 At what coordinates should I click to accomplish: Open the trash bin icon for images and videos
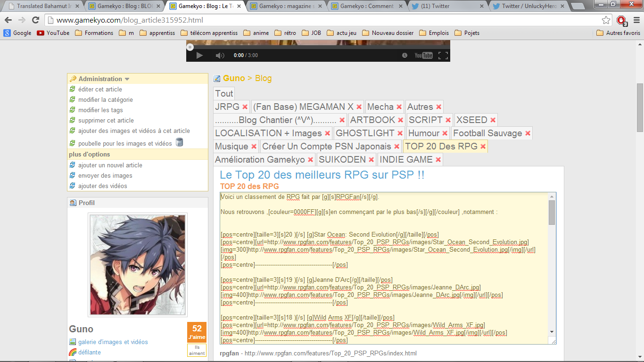(179, 142)
